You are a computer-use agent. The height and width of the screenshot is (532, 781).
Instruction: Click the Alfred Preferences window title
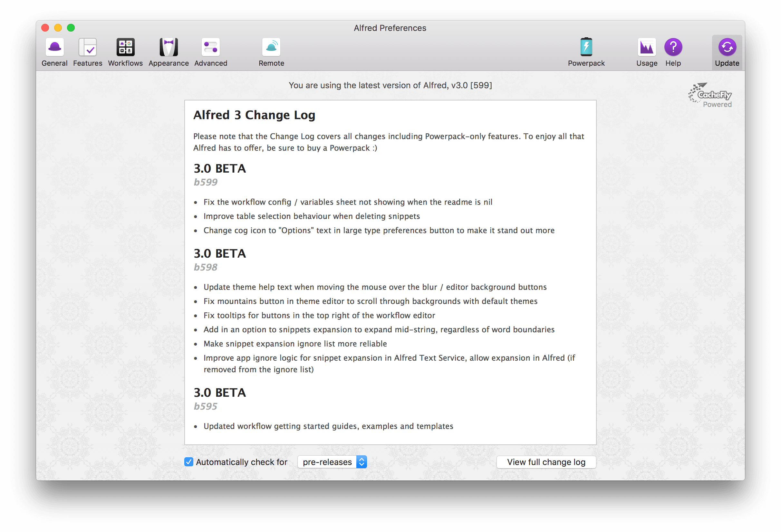[x=390, y=28]
